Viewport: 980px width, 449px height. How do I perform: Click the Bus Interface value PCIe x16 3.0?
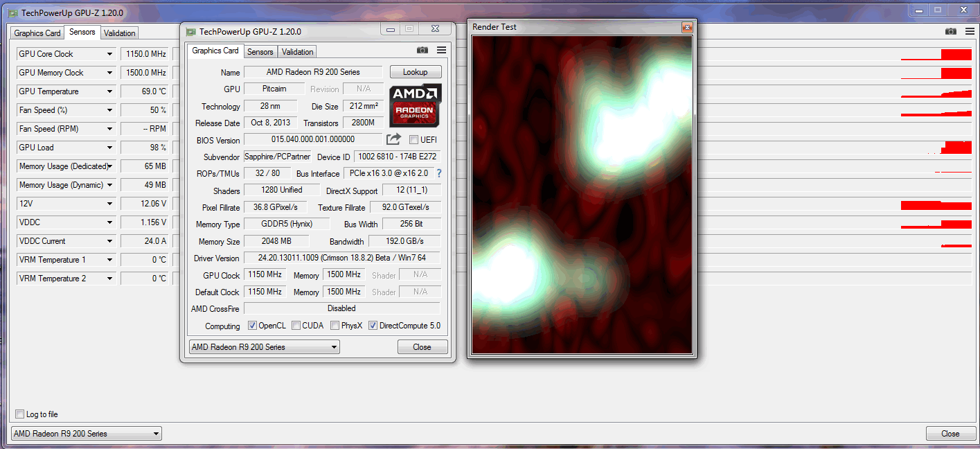388,173
